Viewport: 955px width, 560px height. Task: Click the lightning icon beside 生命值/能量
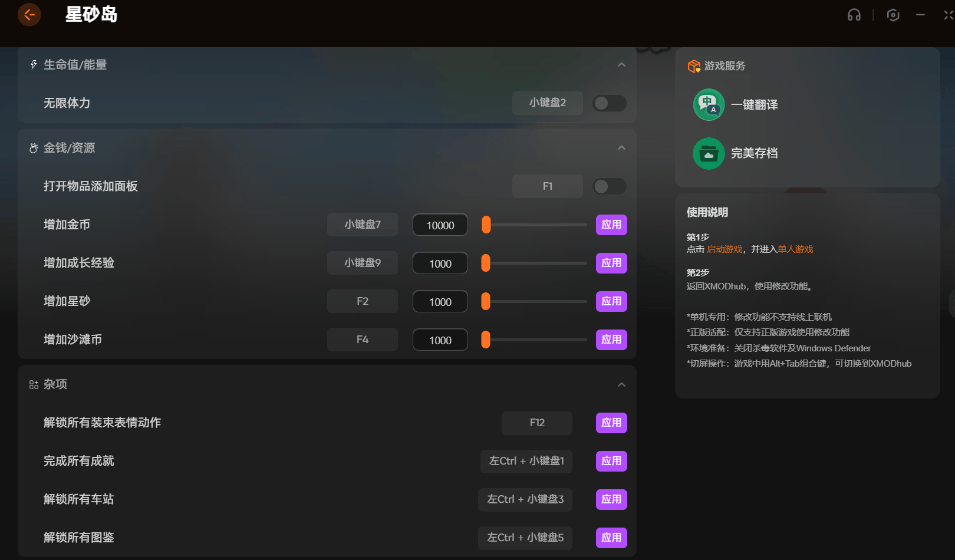34,65
